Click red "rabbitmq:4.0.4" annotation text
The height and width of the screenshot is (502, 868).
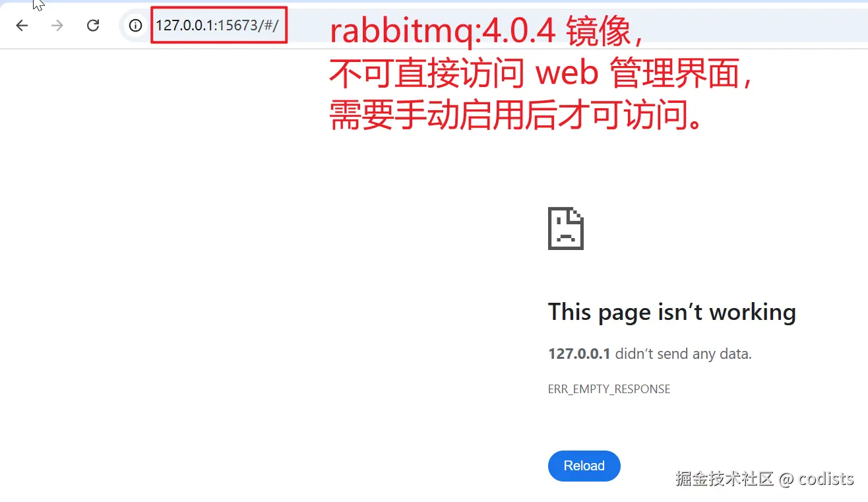[443, 33]
